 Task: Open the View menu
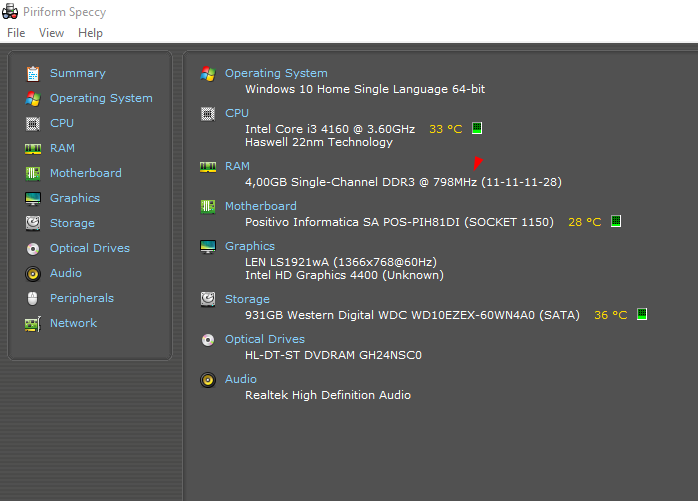51,33
